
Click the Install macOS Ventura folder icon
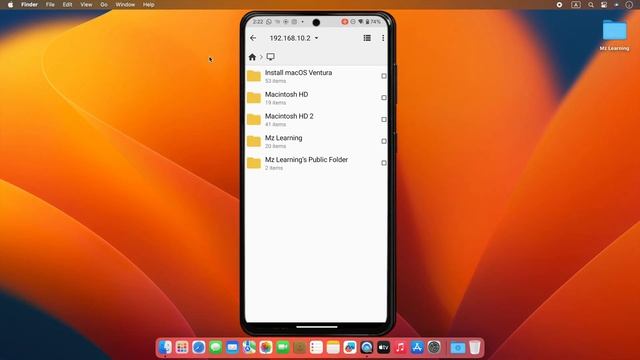[254, 76]
